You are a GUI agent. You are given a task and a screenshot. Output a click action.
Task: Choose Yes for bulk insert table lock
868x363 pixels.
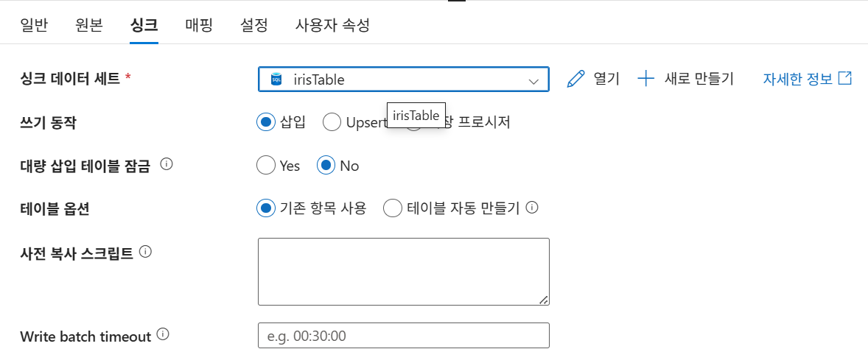coord(265,166)
